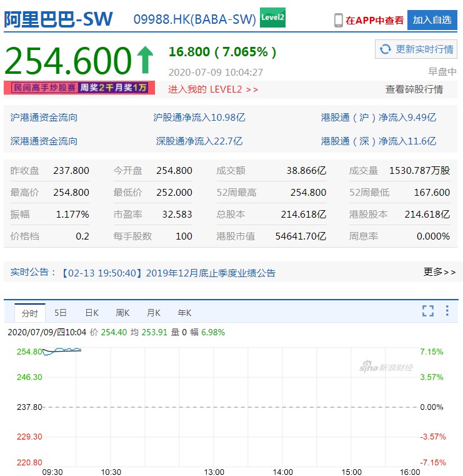Click the 振幅 value 1.177%
The width and height of the screenshot is (463, 476).
[x=72, y=215]
